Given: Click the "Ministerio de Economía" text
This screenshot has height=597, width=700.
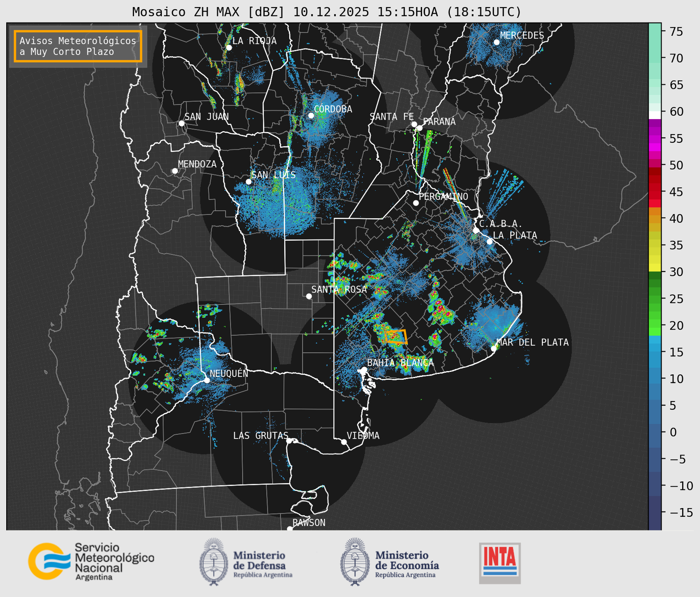Looking at the screenshot, I should (407, 560).
